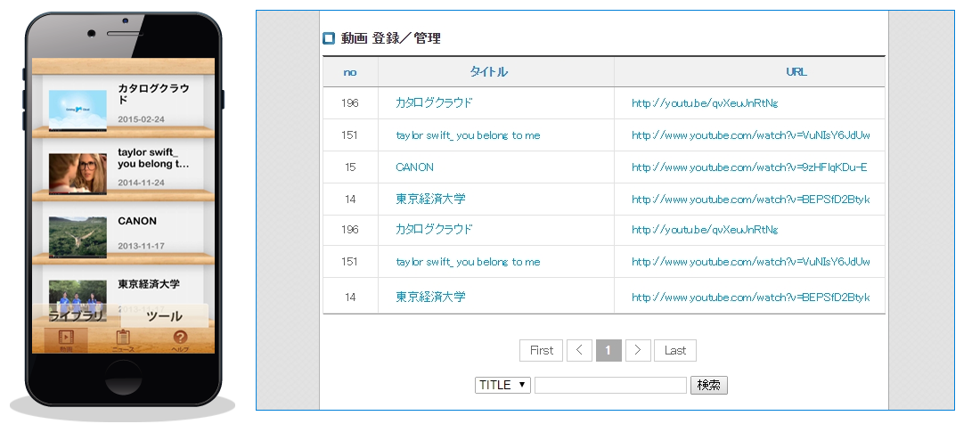Viewport: 980px width, 432px height.
Task: Tap the CANON landscape thumbnail on phone
Action: point(78,236)
